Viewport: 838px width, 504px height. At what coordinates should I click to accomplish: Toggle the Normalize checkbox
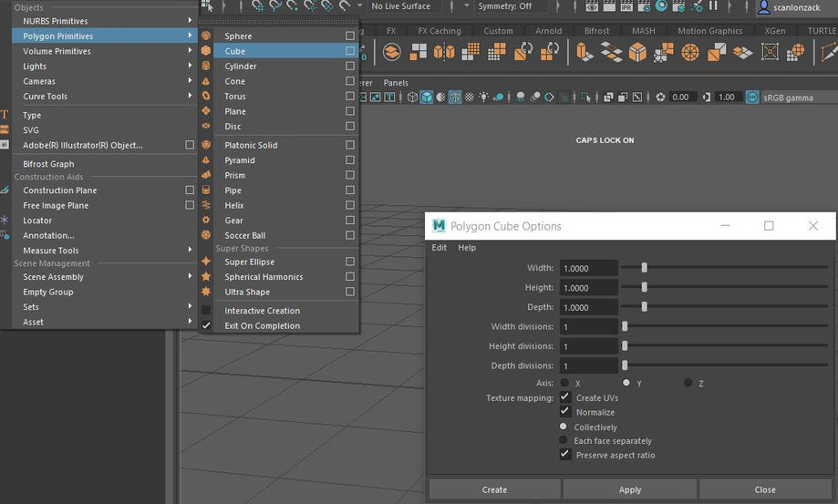[565, 411]
